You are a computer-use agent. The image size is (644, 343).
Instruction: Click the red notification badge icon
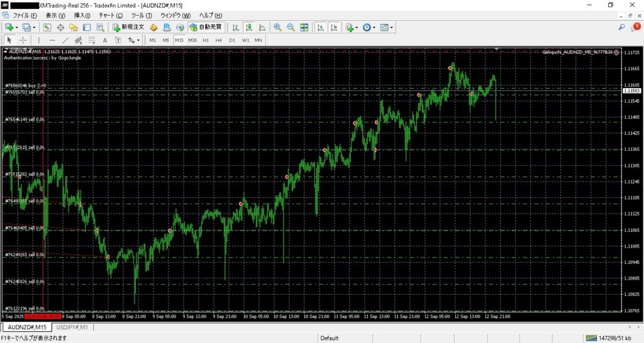point(636,27)
